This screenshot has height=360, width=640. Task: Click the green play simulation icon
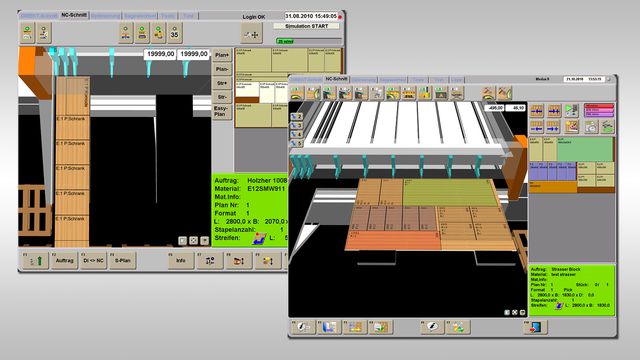click(571, 110)
